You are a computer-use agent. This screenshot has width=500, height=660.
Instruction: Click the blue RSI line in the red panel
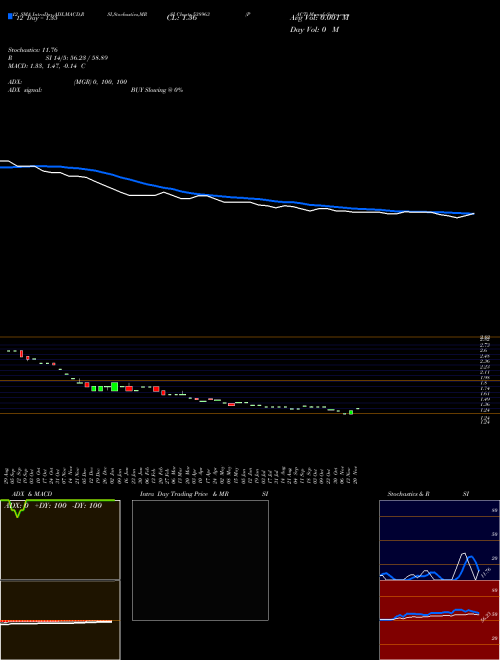tap(434, 613)
